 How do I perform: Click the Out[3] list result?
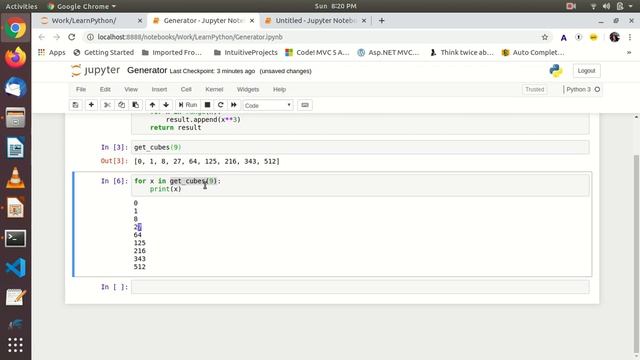pos(207,162)
